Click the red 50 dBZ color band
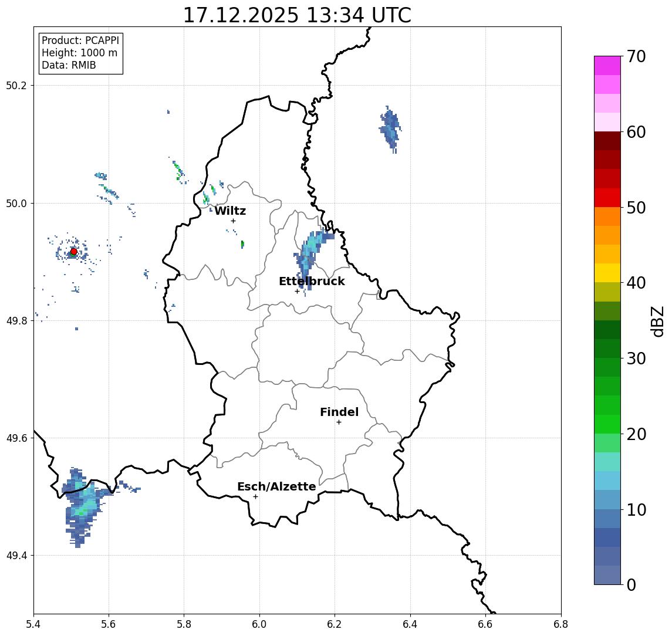Viewport: 672px width, 636px height. click(607, 198)
